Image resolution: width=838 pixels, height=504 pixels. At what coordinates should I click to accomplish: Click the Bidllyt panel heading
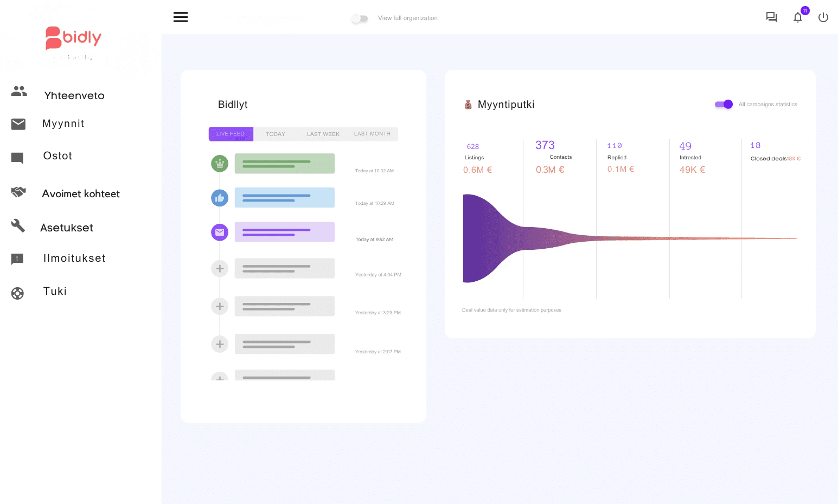pyautogui.click(x=233, y=105)
